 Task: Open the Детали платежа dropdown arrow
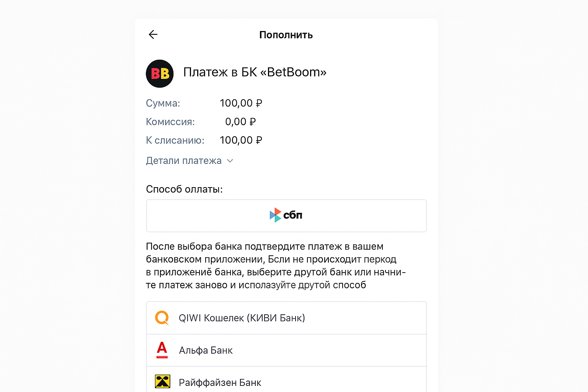tap(230, 161)
